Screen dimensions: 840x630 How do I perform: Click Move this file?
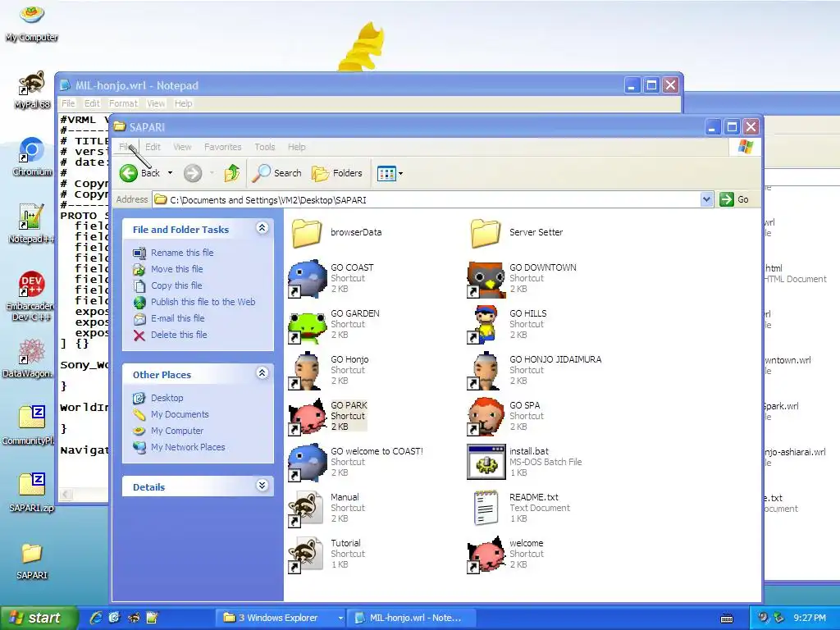pos(177,269)
